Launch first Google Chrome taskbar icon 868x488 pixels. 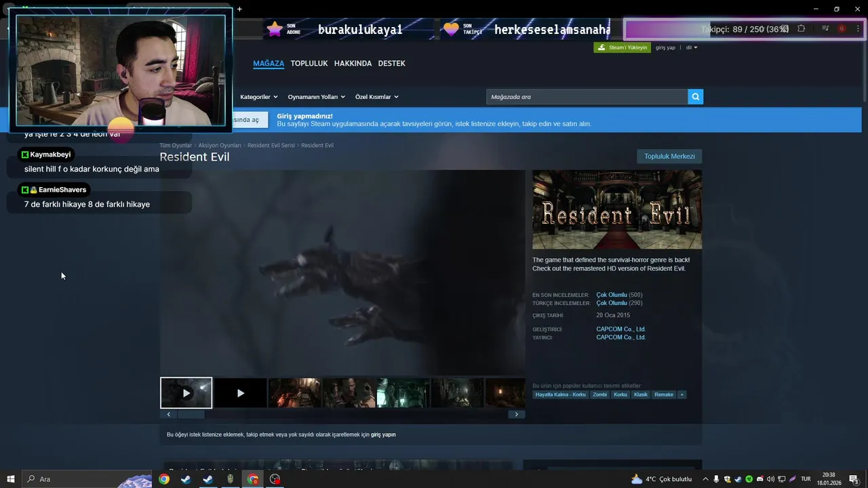click(164, 479)
